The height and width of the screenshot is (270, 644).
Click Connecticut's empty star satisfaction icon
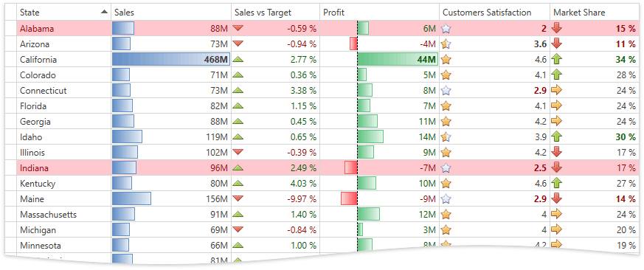click(x=446, y=91)
